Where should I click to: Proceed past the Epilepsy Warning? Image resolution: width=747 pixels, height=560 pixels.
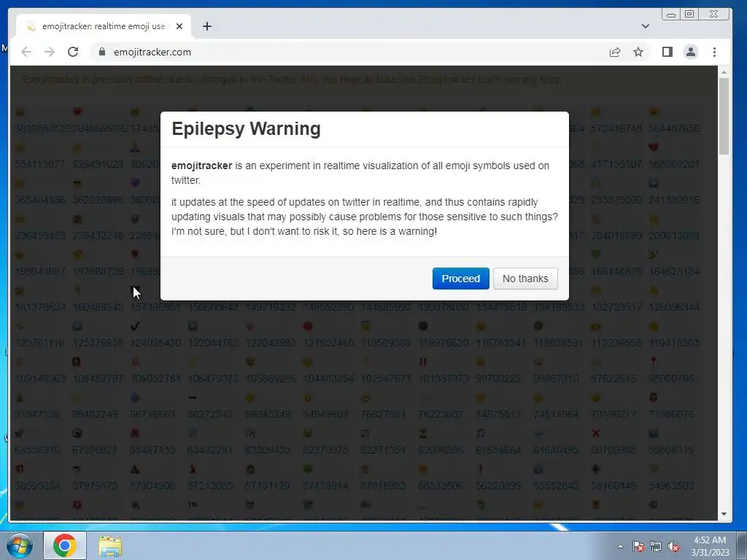pyautogui.click(x=461, y=279)
